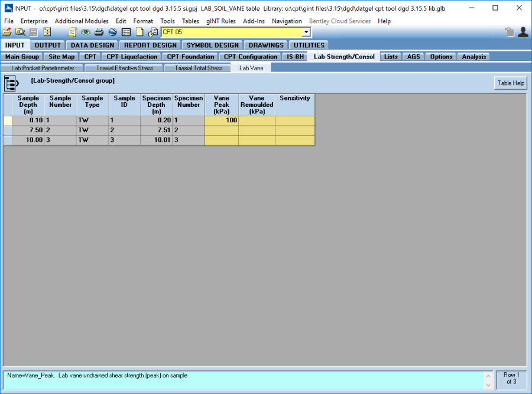This screenshot has width=532, height=394.
Task: Click the binoculars folder search icon
Action: [20, 32]
